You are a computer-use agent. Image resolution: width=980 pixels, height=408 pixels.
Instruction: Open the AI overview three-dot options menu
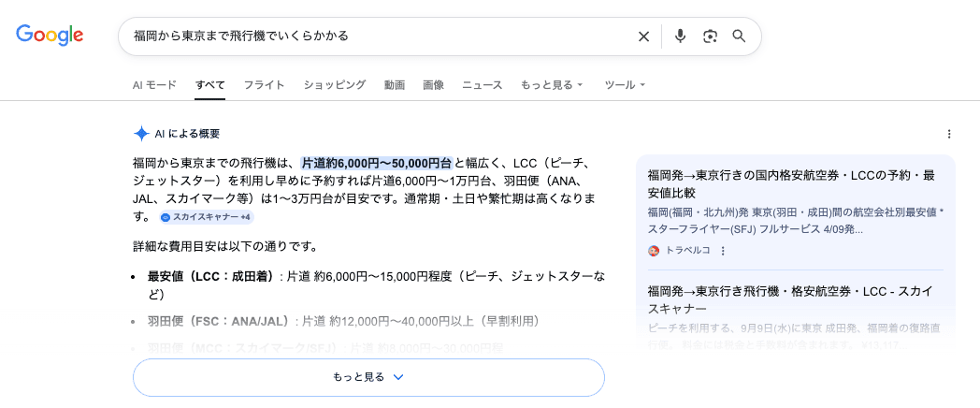949,134
